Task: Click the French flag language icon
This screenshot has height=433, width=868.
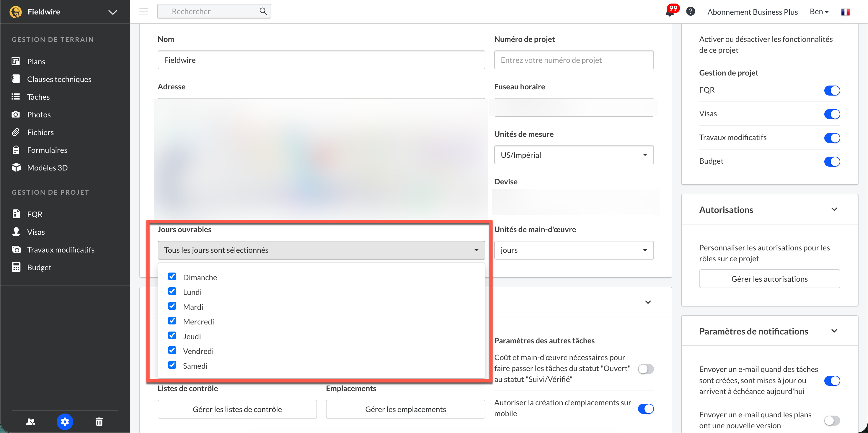Action: 845,12
